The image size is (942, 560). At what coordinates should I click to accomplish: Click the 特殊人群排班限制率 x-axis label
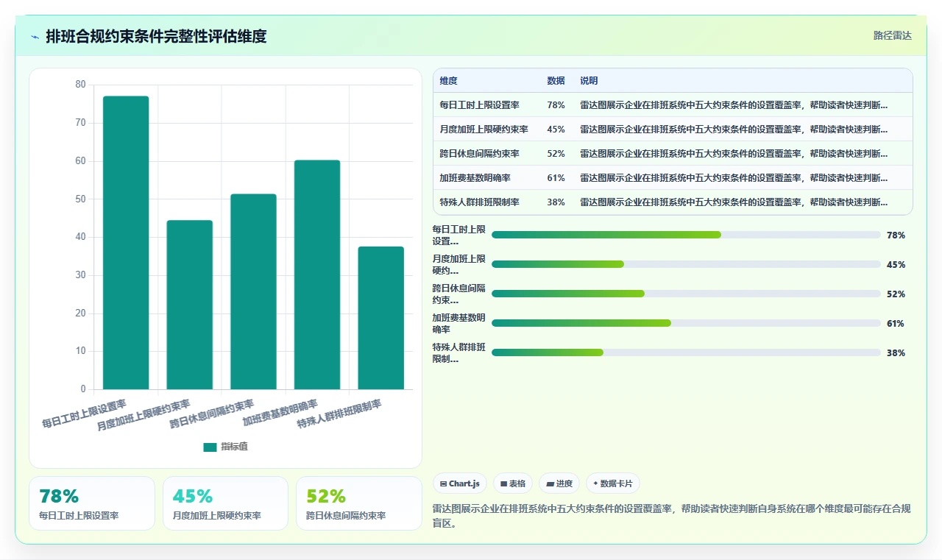point(339,414)
